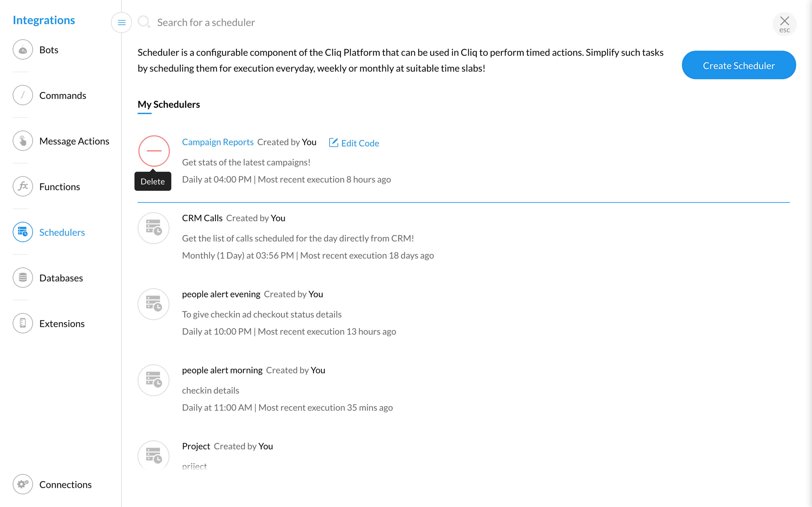
Task: Click the Edit Code link
Action: pyautogui.click(x=354, y=143)
